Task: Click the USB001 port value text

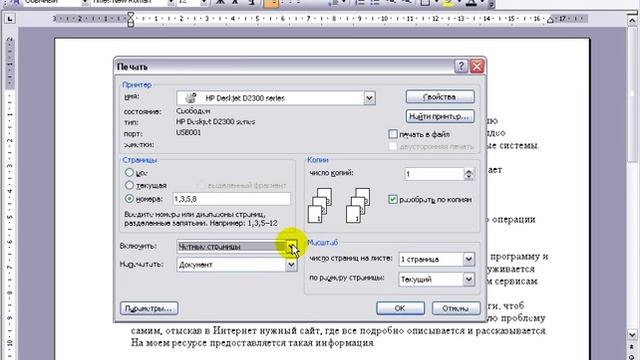Action: [188, 133]
